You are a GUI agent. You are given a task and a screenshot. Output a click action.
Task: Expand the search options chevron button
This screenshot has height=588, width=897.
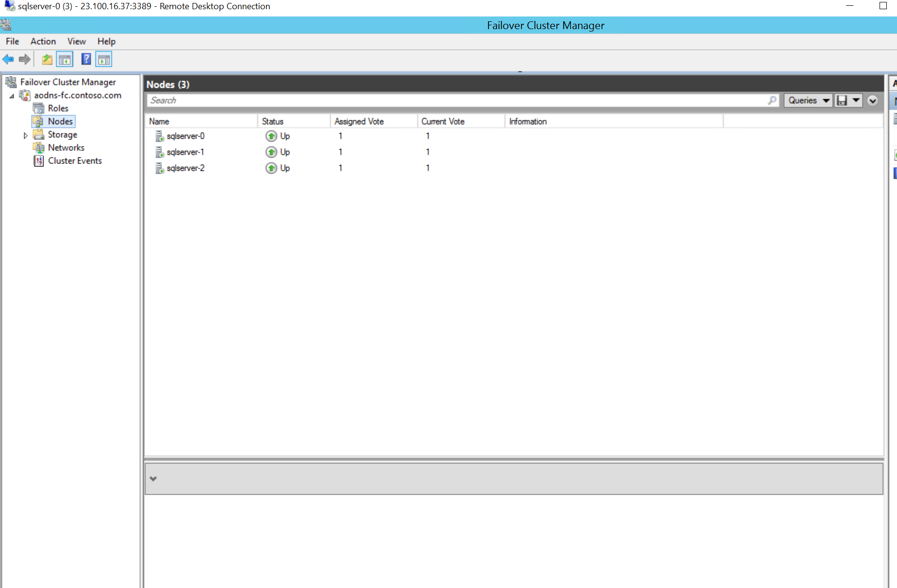pos(872,100)
